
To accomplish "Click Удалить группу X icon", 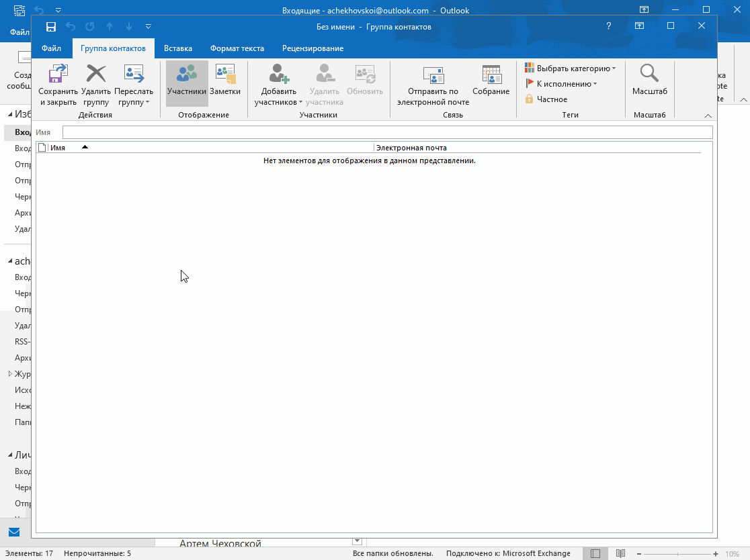I will [95, 74].
